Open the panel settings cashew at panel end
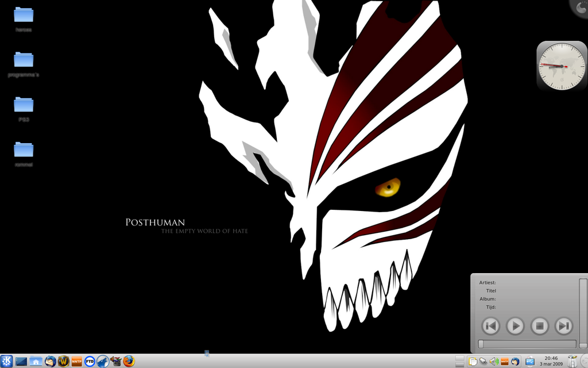This screenshot has width=588, height=368. click(584, 361)
